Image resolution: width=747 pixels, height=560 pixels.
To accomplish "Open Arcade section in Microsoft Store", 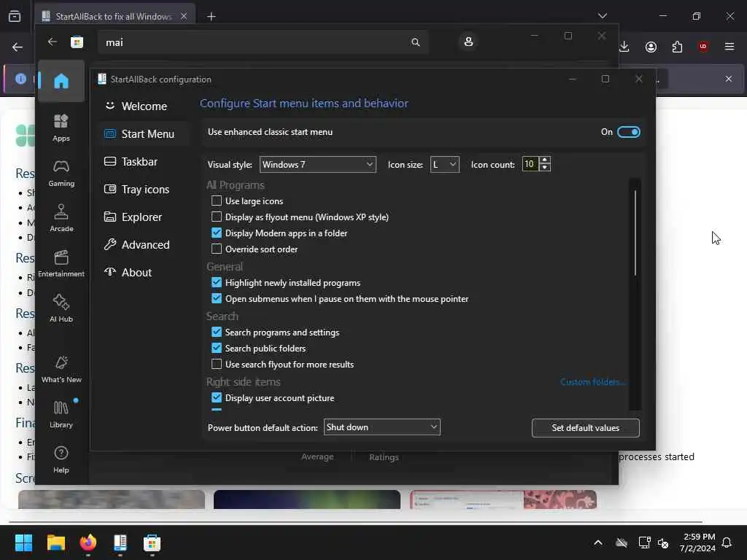I will [x=61, y=218].
